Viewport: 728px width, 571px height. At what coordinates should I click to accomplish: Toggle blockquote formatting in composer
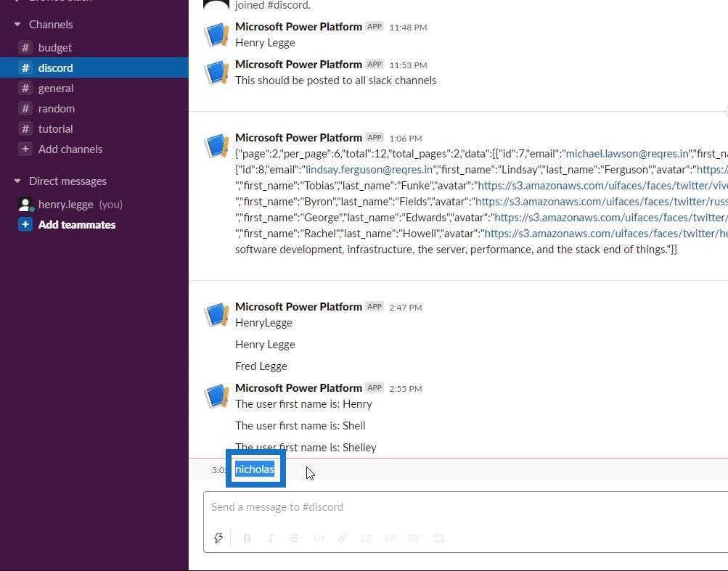click(x=414, y=538)
